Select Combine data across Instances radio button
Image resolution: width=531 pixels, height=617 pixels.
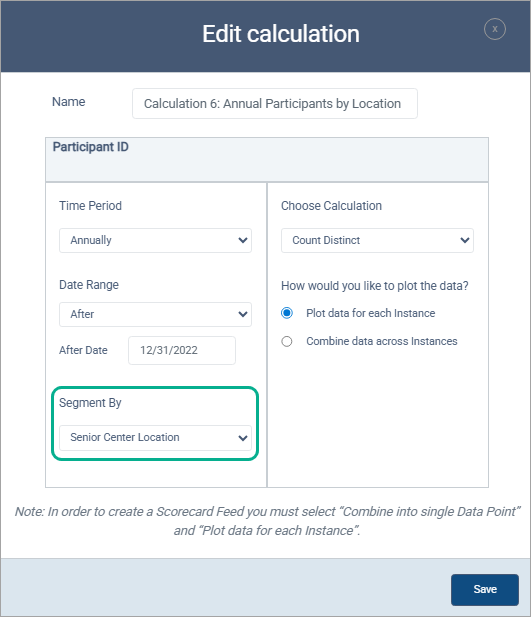[287, 341]
